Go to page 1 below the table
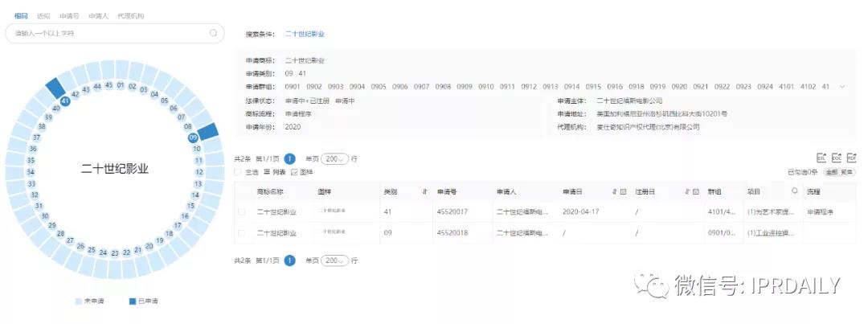868x324 pixels. coord(289,260)
